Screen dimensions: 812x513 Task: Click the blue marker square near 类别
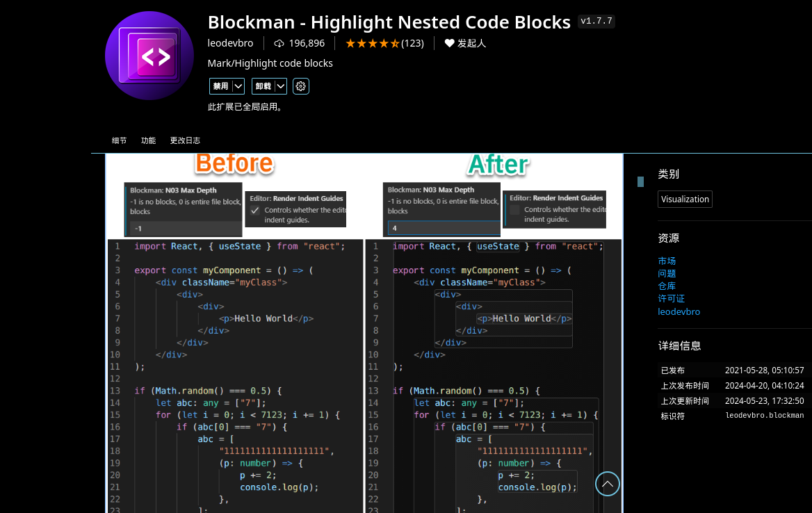640,181
